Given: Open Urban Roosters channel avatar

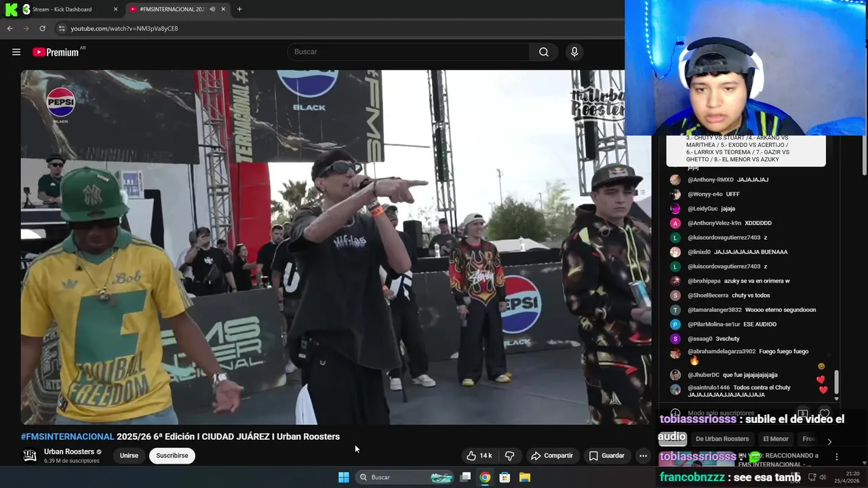Looking at the screenshot, I should click(30, 455).
